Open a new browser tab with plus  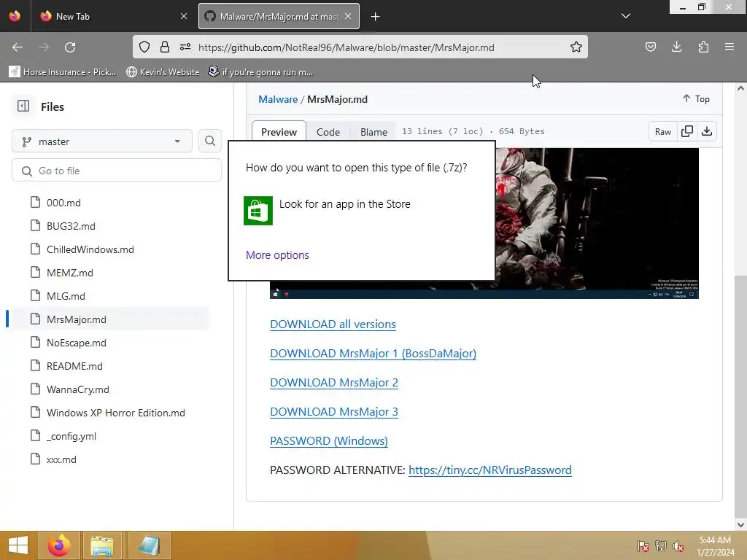click(x=376, y=17)
